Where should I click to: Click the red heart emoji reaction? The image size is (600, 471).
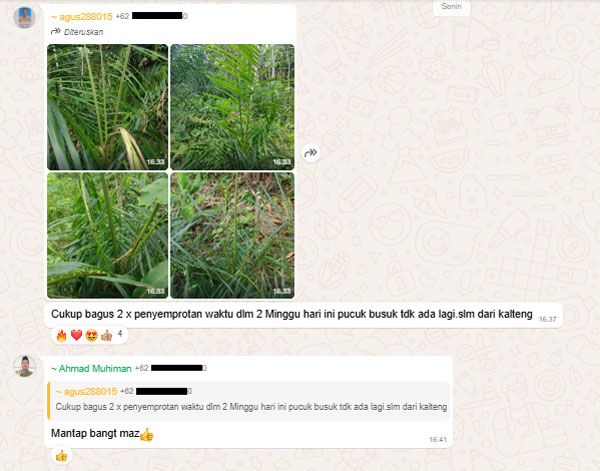click(x=77, y=336)
